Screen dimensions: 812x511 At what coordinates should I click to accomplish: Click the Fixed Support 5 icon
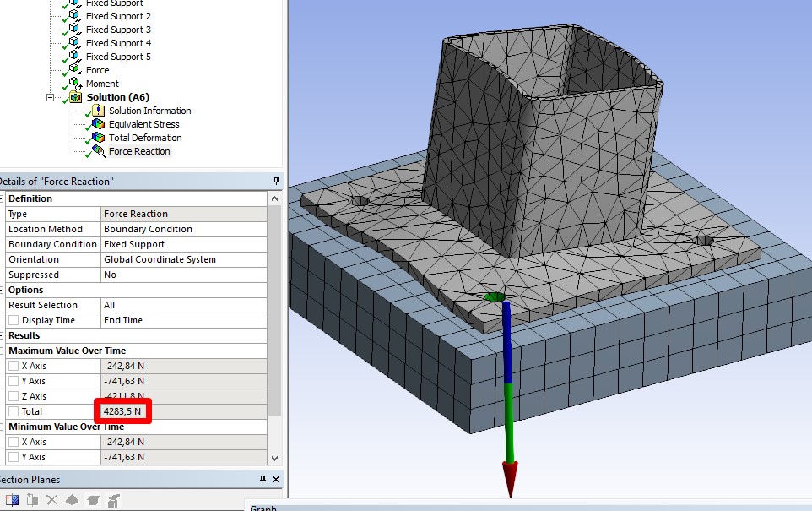[x=75, y=57]
